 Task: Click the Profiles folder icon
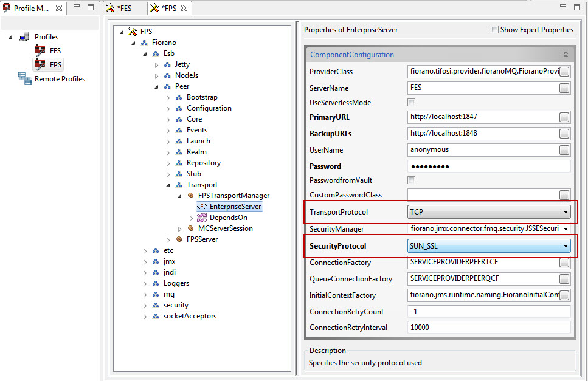pyautogui.click(x=25, y=36)
